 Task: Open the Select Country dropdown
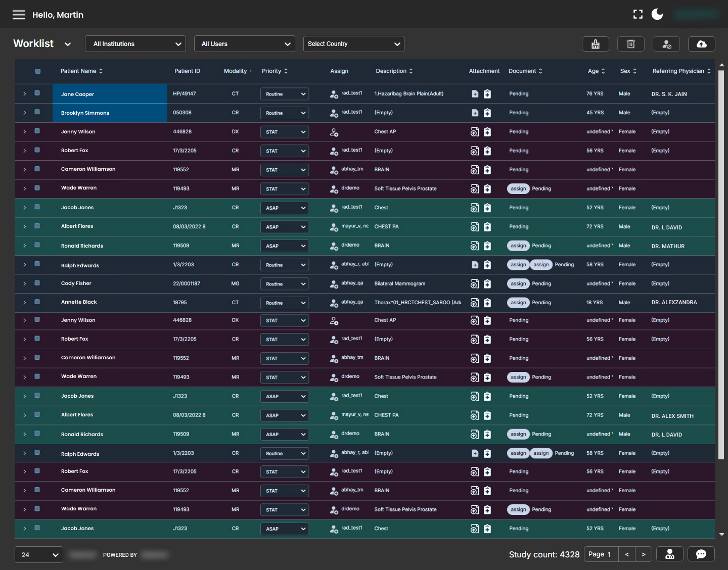[353, 44]
